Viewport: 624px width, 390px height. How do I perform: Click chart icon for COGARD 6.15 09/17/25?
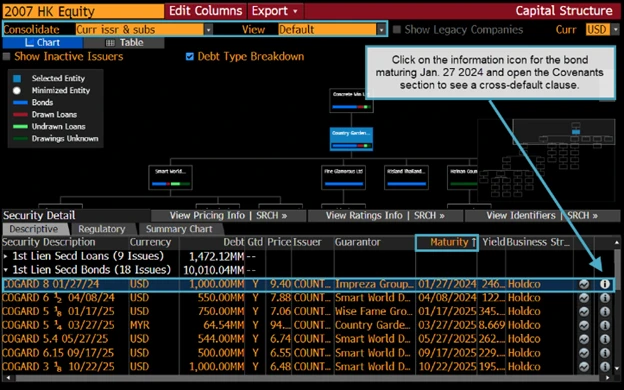click(x=584, y=353)
